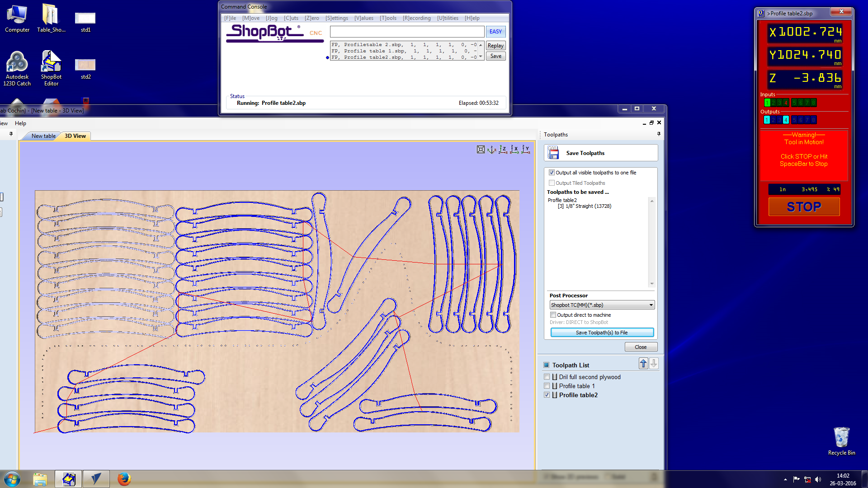Open [U]tilities menu in Command Console
This screenshot has width=868, height=488.
[x=448, y=18]
